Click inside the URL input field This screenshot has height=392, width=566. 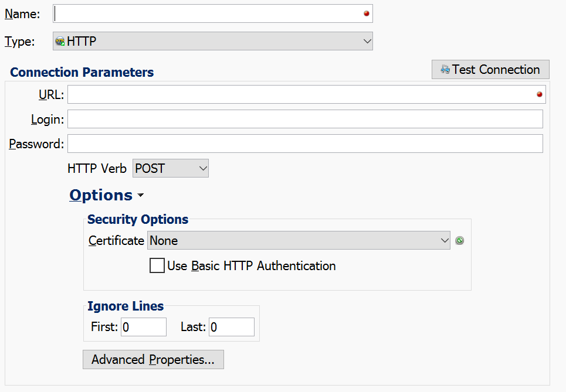tap(293, 94)
